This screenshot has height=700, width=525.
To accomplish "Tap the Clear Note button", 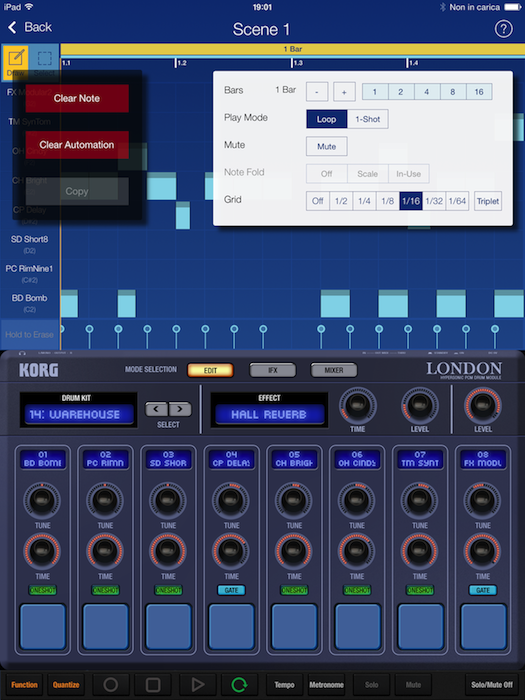I will pyautogui.click(x=77, y=98).
